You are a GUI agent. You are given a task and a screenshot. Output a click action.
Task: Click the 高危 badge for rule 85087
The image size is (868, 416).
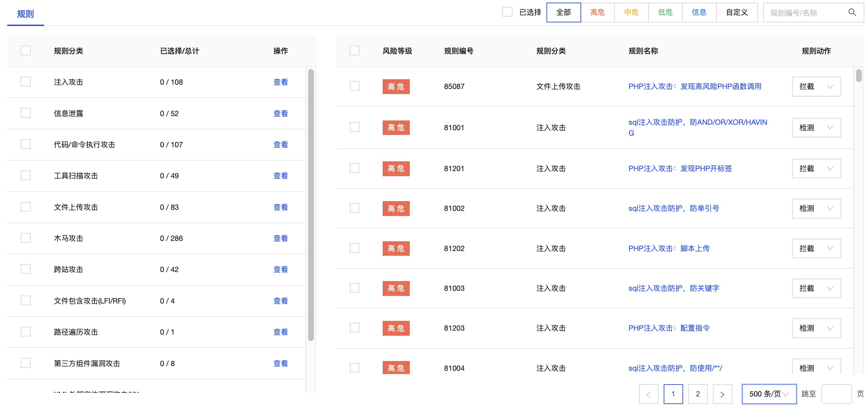396,86
